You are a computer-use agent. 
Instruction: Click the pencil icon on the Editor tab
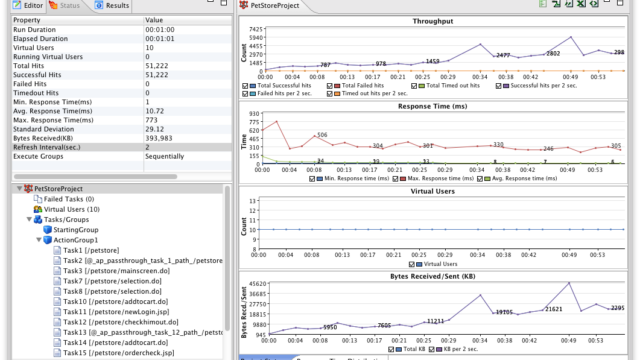click(x=17, y=5)
